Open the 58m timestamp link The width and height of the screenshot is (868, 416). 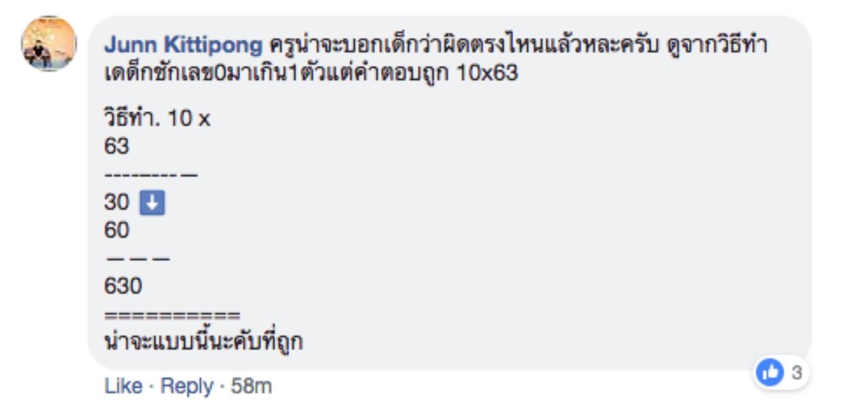pos(251,386)
